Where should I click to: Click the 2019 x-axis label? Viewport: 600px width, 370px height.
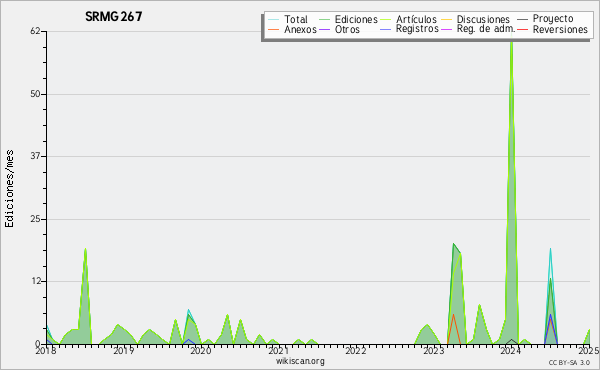click(x=124, y=350)
